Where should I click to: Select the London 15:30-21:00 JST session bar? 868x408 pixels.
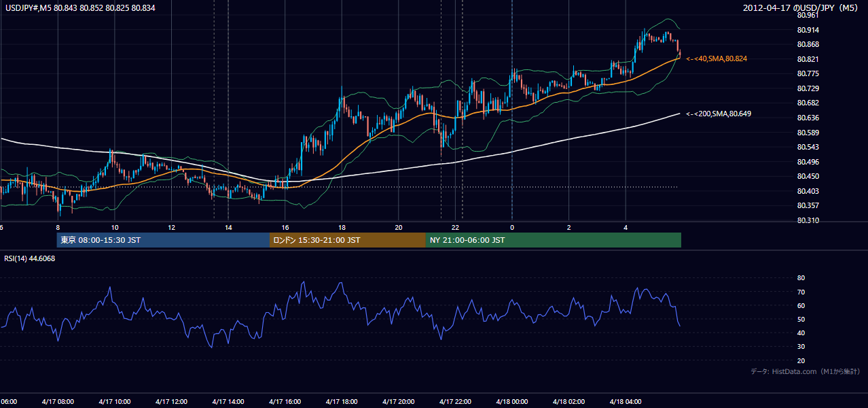[348, 240]
